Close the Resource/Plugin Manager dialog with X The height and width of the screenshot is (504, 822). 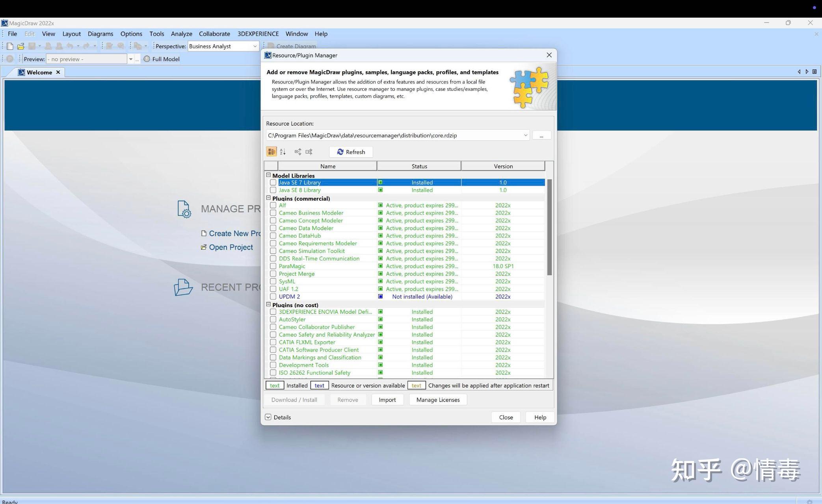pos(549,55)
